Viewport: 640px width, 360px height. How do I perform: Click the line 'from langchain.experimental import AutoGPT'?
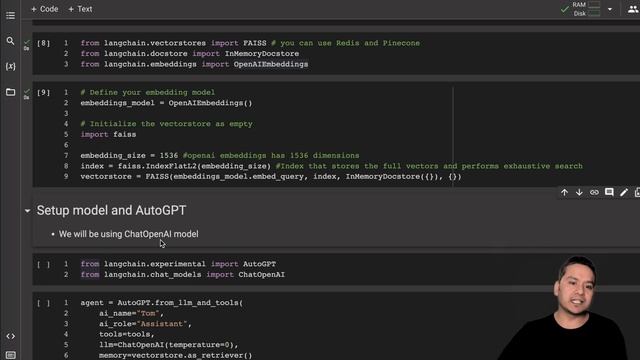[x=178, y=264]
